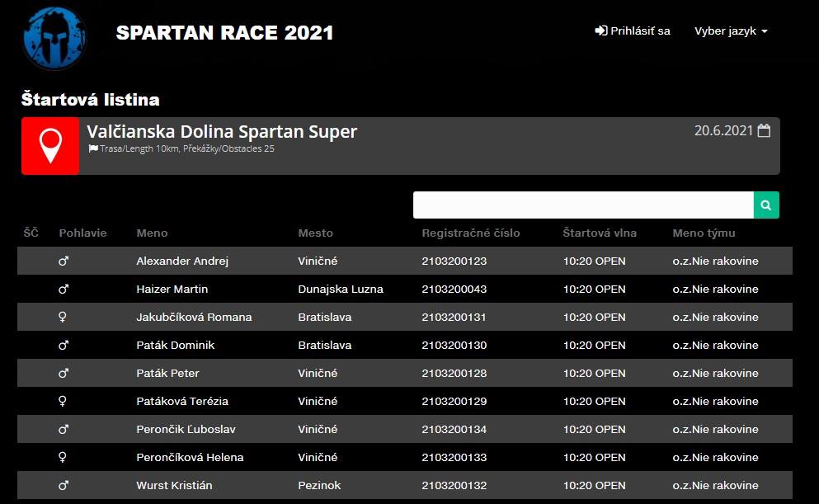Click the green search magnifier button
The width and height of the screenshot is (819, 504).
point(766,205)
